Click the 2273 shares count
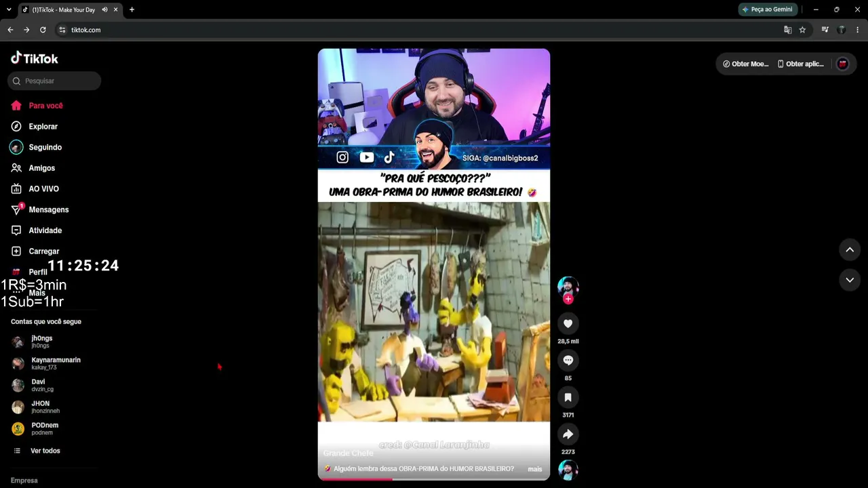The height and width of the screenshot is (488, 868). [x=568, y=452]
